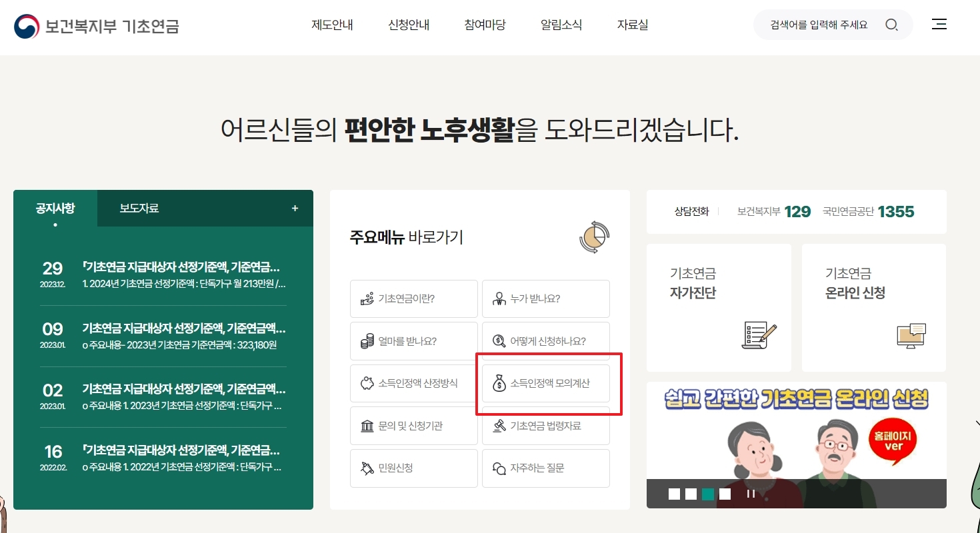980x533 pixels.
Task: Open the hamburger full menu icon
Action: point(939,25)
